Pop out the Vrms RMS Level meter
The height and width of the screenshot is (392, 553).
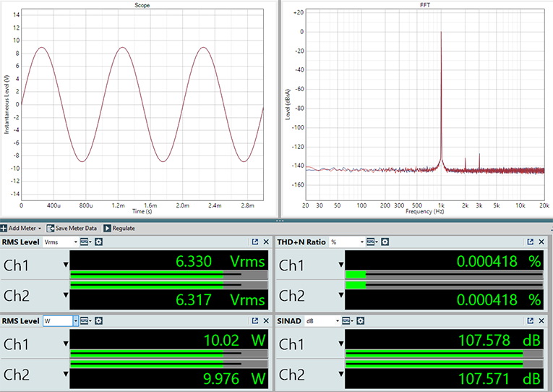coord(254,242)
